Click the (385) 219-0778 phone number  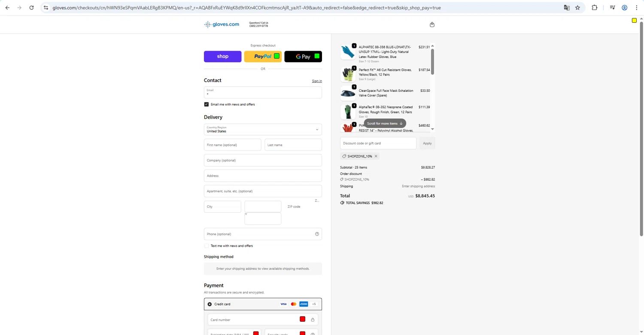pyautogui.click(x=258, y=26)
